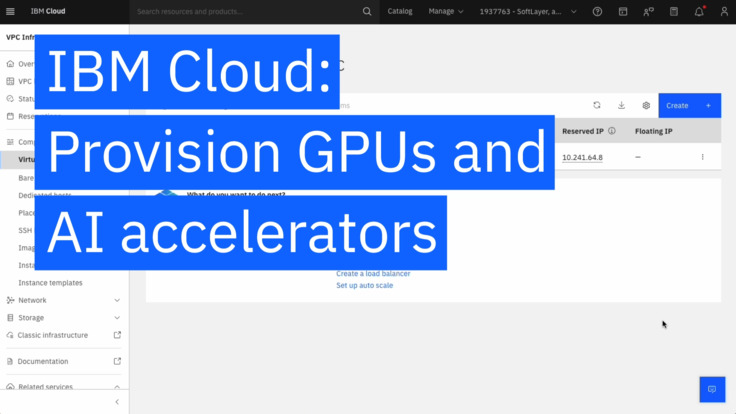
Task: Open Documentation in the sidebar
Action: [43, 361]
